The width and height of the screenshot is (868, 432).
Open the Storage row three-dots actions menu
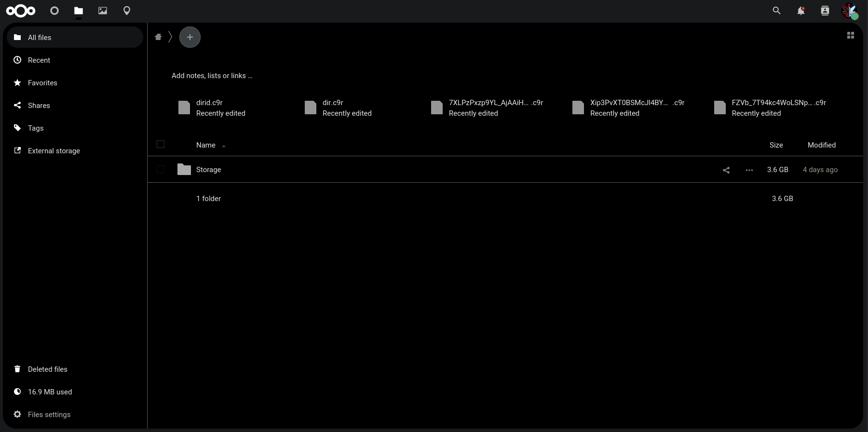[749, 170]
